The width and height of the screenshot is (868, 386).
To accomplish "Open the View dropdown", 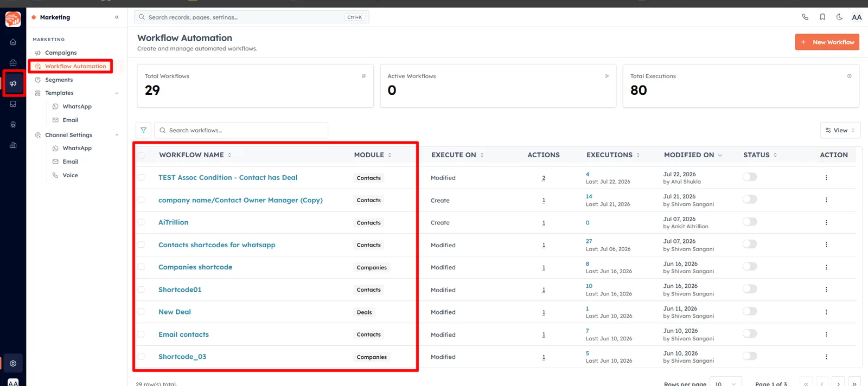I will [x=840, y=130].
